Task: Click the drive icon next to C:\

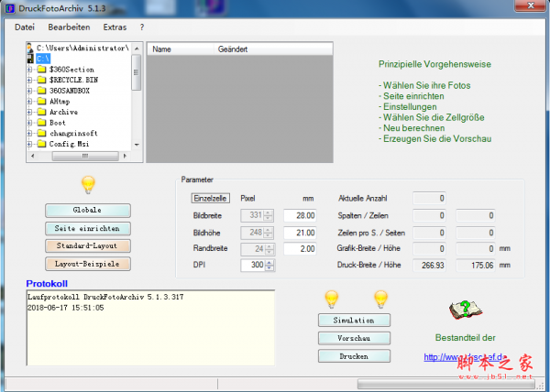Action: pos(31,59)
